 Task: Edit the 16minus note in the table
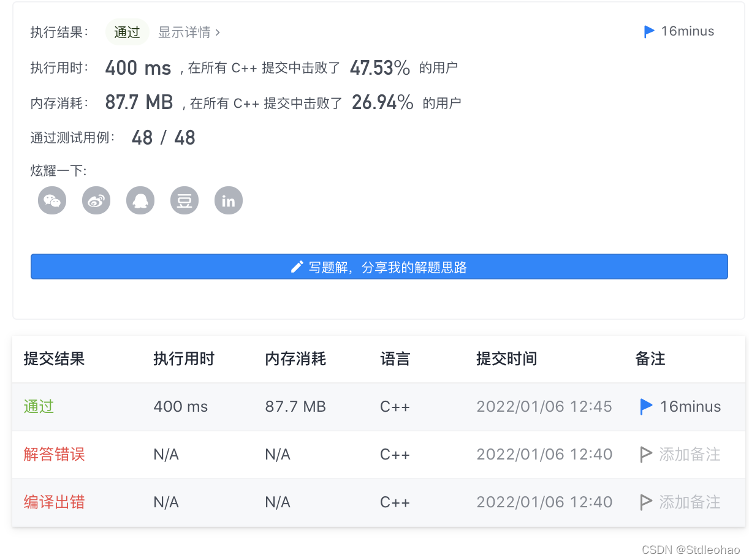point(690,406)
